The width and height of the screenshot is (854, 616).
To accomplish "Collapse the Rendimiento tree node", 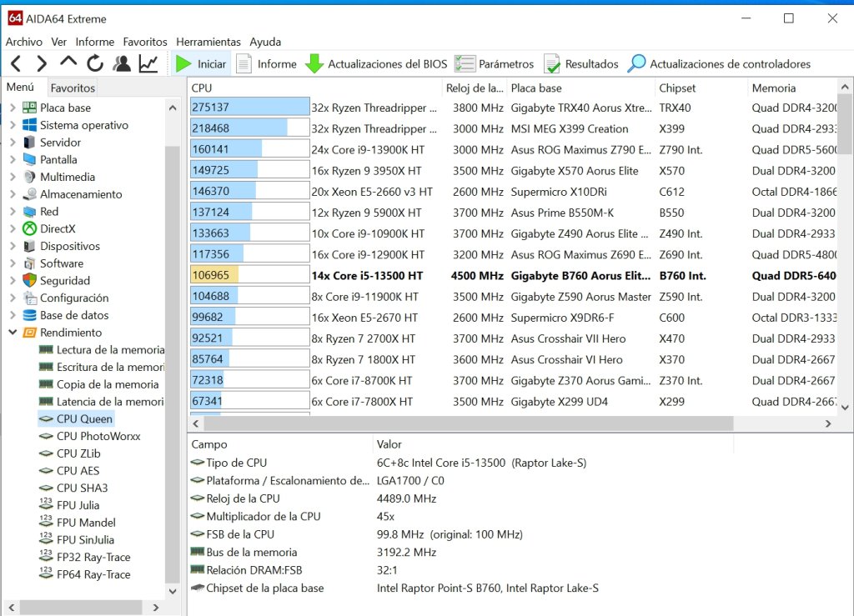I will pyautogui.click(x=13, y=333).
